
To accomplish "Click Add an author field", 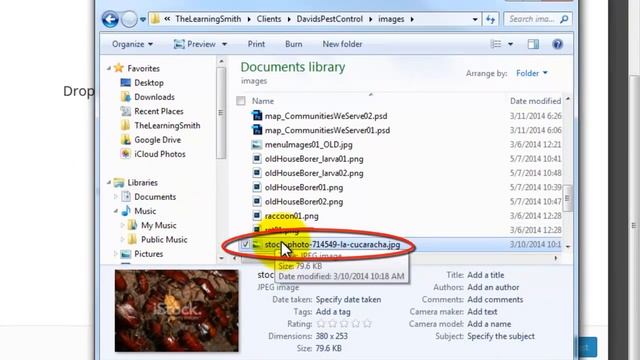I will 493,287.
